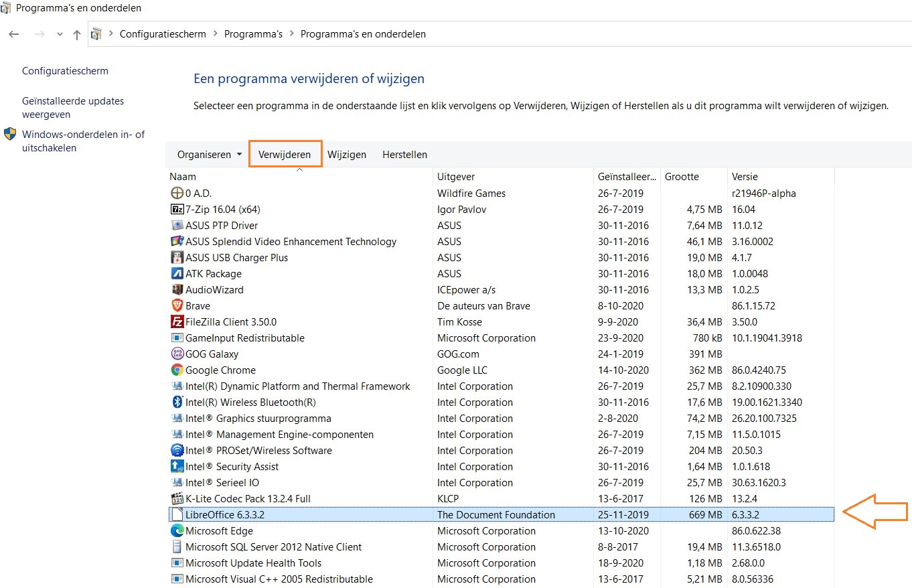Click the date 25-11-2019 cell

623,515
